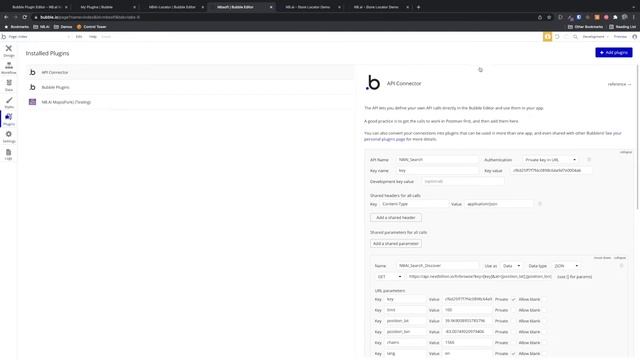This screenshot has height=360, width=640.
Task: Open the Development version dropdown
Action: (x=596, y=37)
